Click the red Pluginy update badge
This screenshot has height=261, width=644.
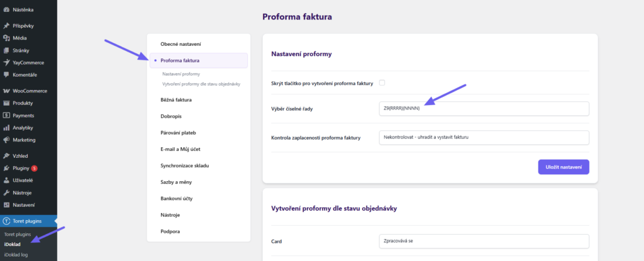pyautogui.click(x=34, y=168)
